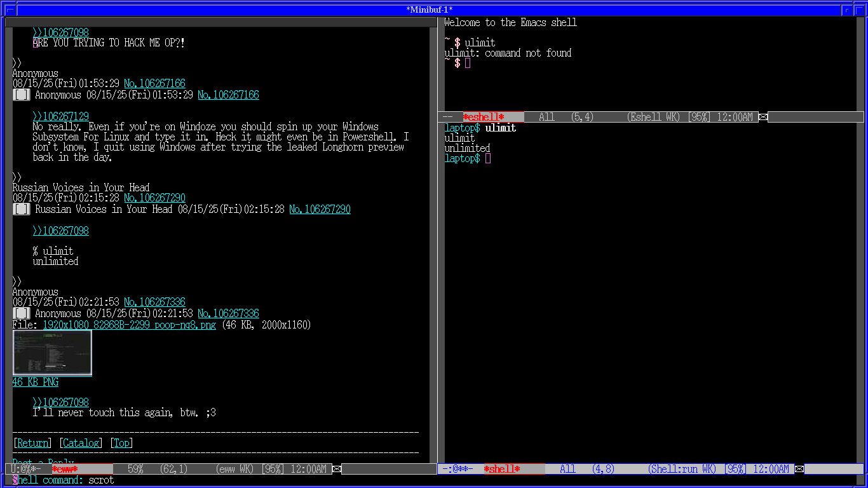The width and height of the screenshot is (868, 488).
Task: Click the *shell* buffer name in mode line
Action: point(502,470)
